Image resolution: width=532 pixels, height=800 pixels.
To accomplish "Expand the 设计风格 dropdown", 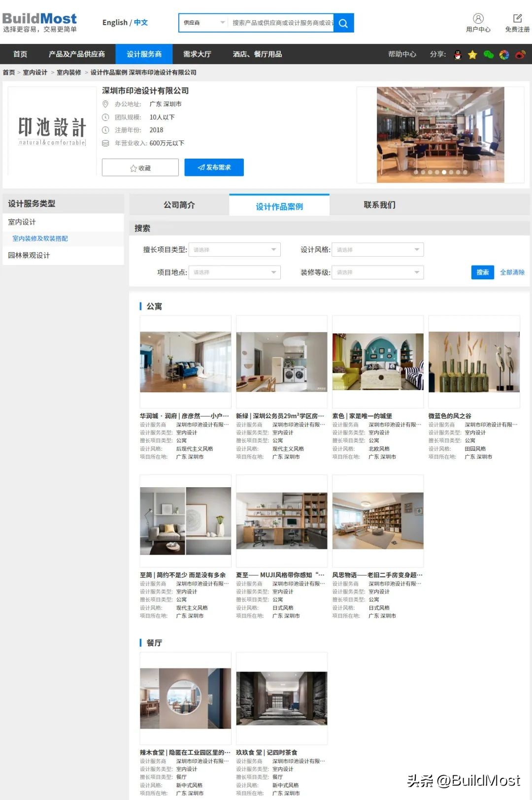I will click(378, 250).
